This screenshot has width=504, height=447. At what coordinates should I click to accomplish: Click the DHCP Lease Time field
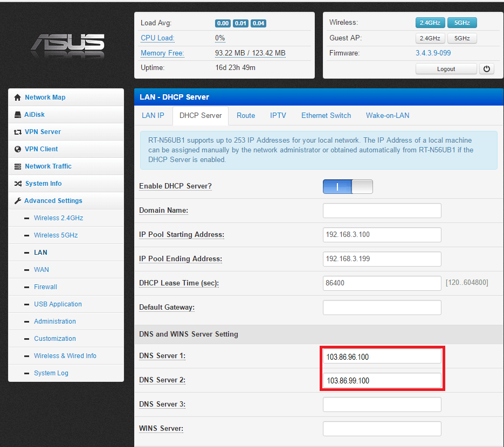click(x=382, y=283)
